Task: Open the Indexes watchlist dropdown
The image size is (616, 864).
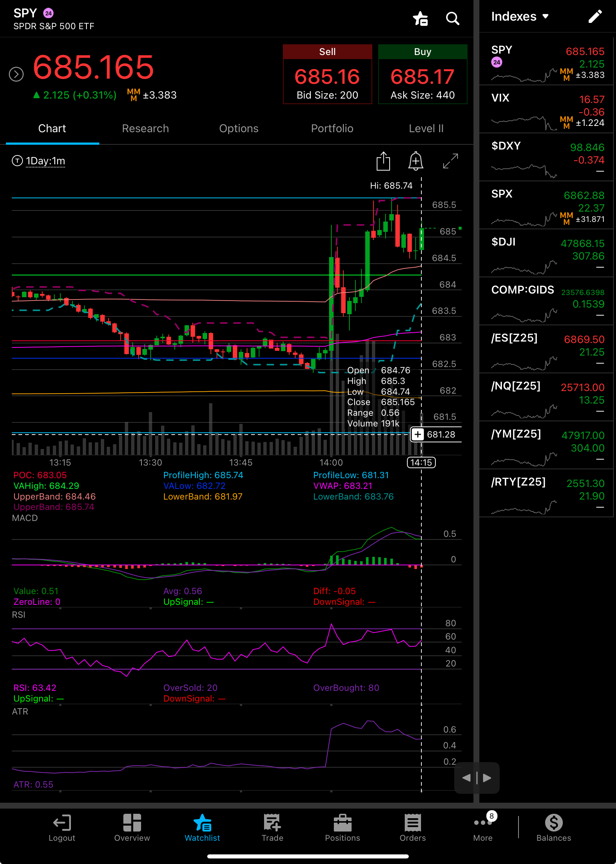Action: click(x=520, y=16)
